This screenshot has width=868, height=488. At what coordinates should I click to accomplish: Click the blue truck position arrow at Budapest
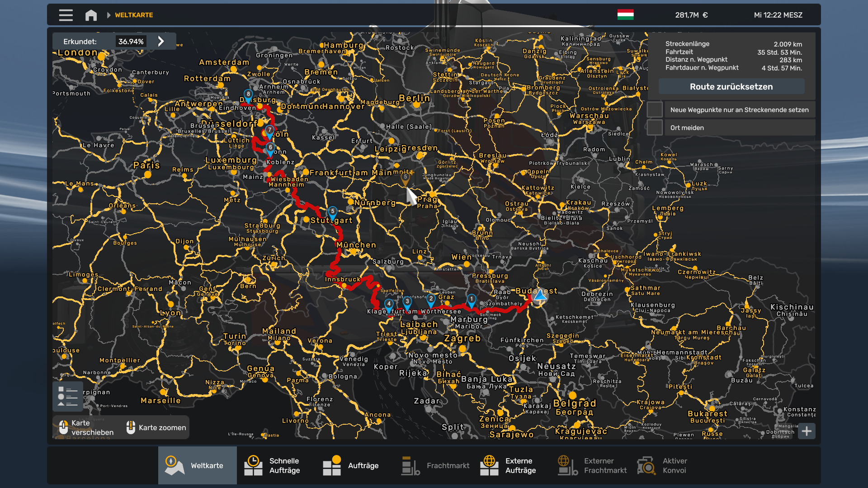pos(539,296)
